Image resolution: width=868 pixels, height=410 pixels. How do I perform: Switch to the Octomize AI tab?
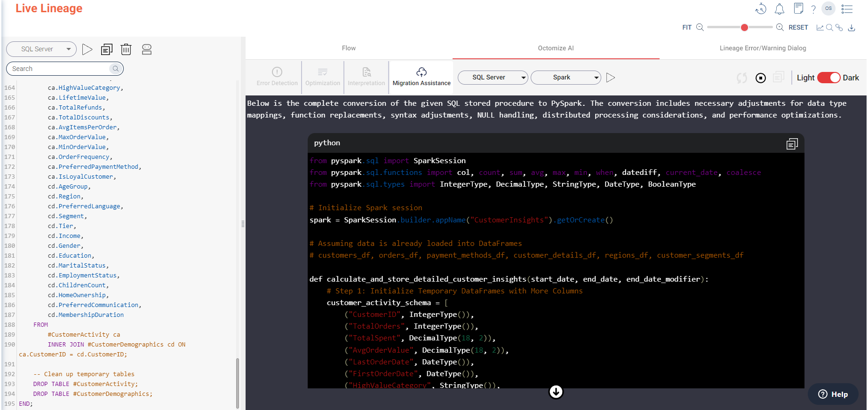click(x=556, y=48)
